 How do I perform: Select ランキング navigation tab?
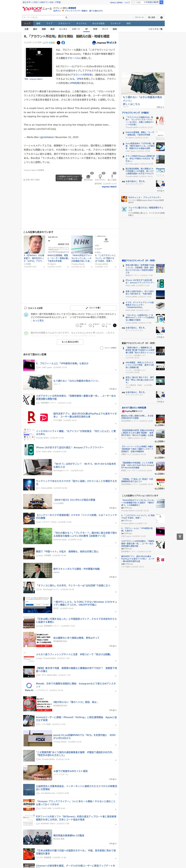pyautogui.click(x=115, y=23)
